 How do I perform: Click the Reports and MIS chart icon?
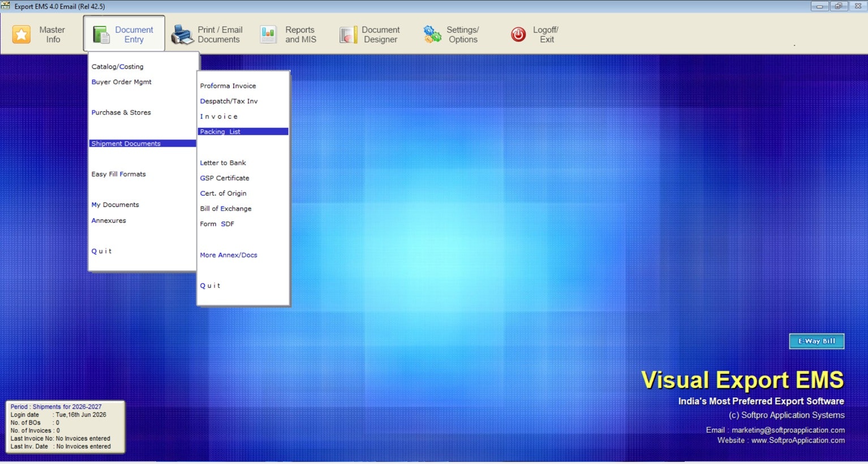pyautogui.click(x=268, y=35)
